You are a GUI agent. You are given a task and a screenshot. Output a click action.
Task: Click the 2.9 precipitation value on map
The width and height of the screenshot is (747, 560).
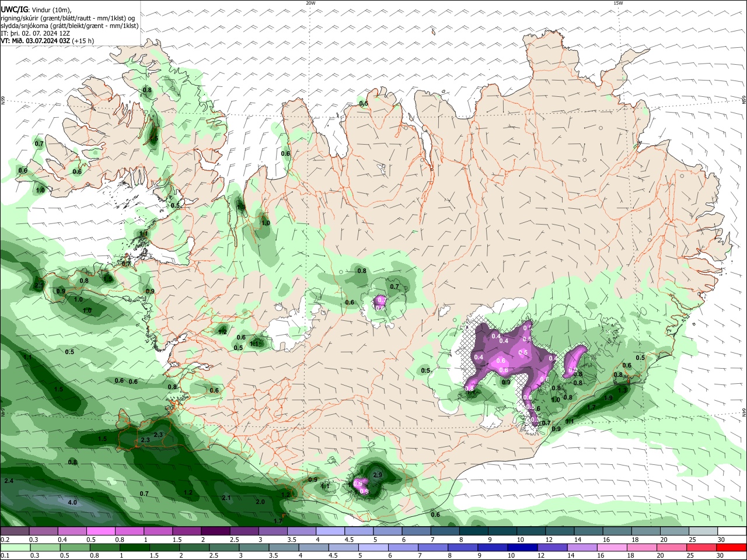(x=378, y=475)
